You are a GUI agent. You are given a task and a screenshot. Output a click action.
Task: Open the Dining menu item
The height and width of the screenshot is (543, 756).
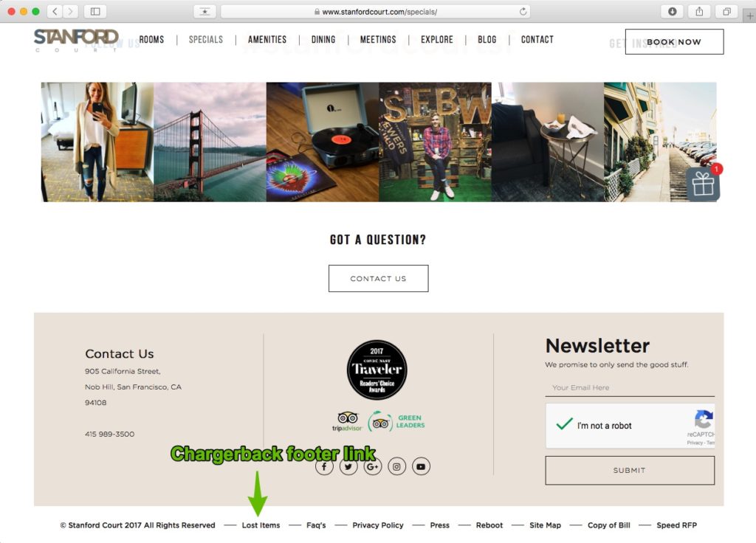[323, 40]
